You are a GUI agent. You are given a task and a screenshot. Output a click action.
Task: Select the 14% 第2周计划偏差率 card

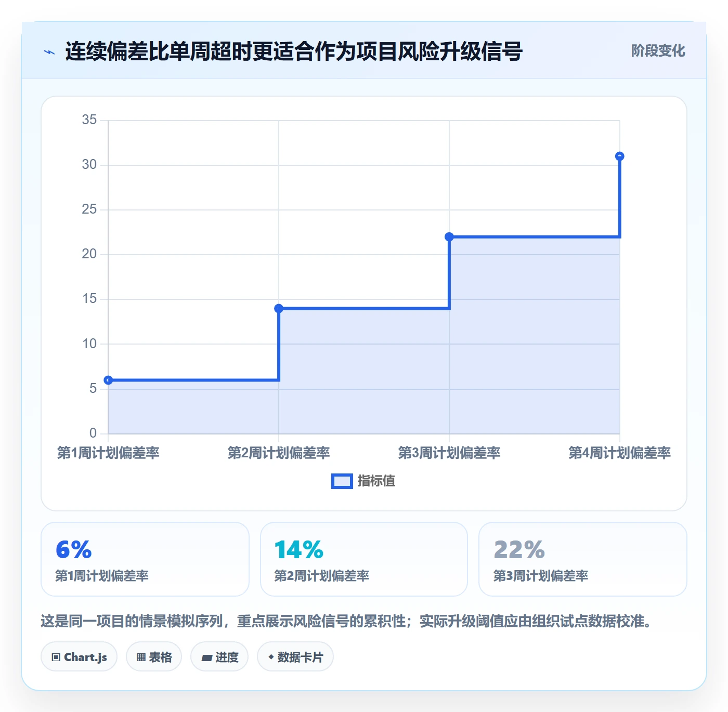coord(364,559)
